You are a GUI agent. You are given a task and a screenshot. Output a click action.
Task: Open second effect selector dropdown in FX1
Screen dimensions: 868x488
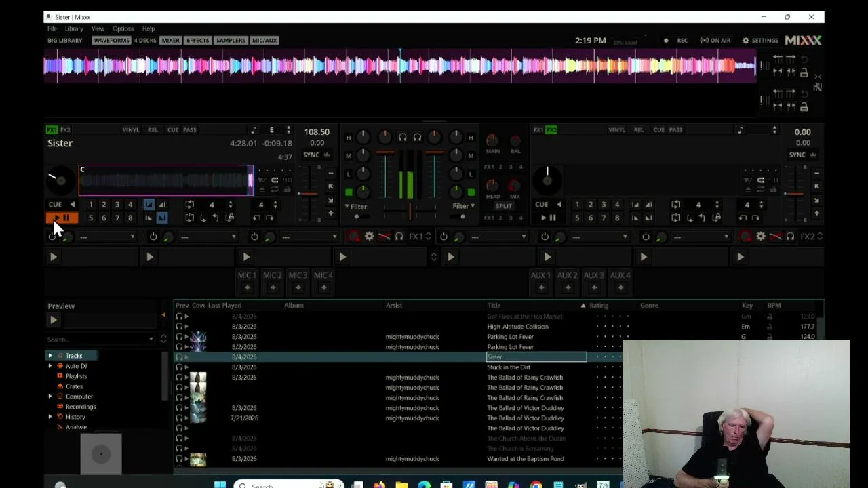pyautogui.click(x=208, y=237)
